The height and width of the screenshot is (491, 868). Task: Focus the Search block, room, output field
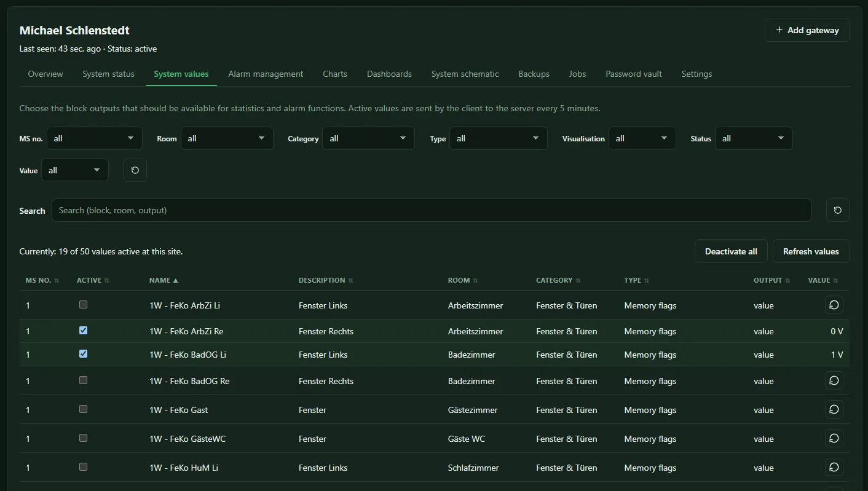(431, 210)
